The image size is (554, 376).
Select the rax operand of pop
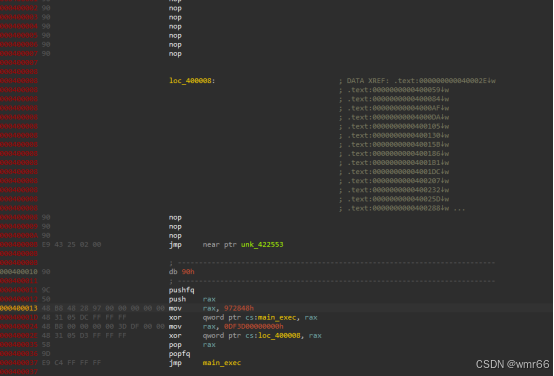point(209,345)
